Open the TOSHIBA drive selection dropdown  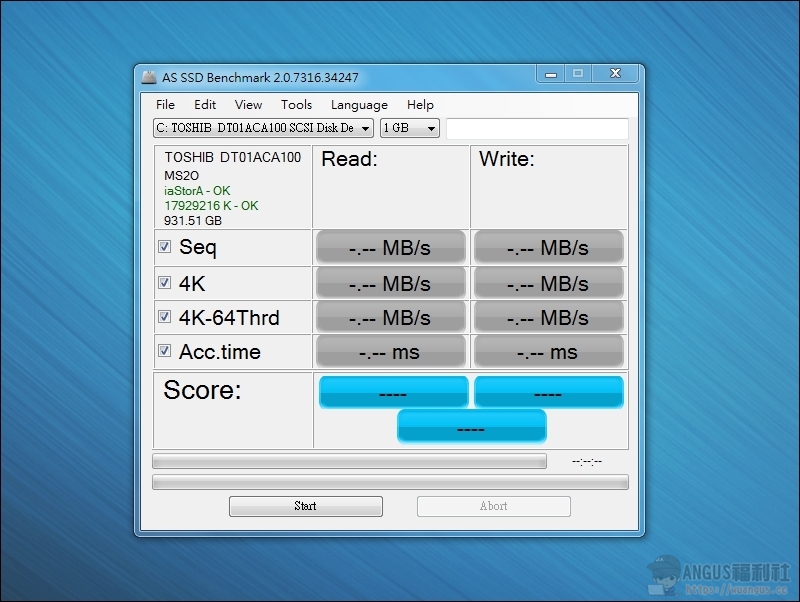[x=263, y=128]
